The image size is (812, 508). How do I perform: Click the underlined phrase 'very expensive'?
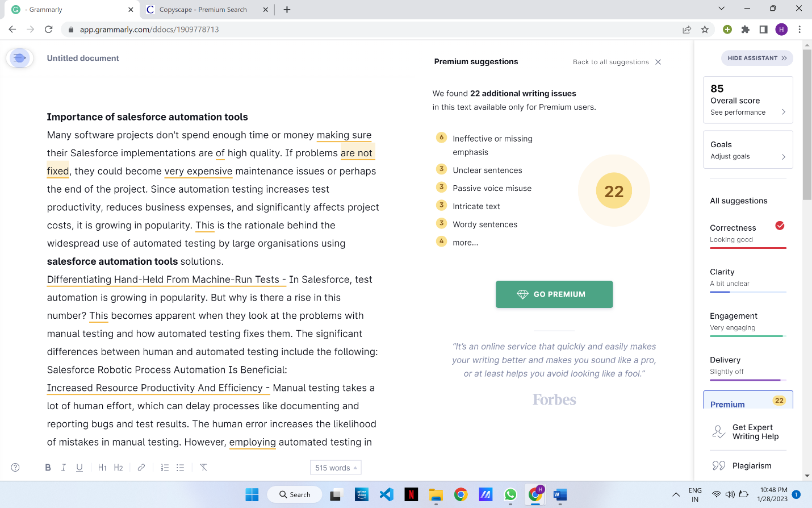[198, 172]
